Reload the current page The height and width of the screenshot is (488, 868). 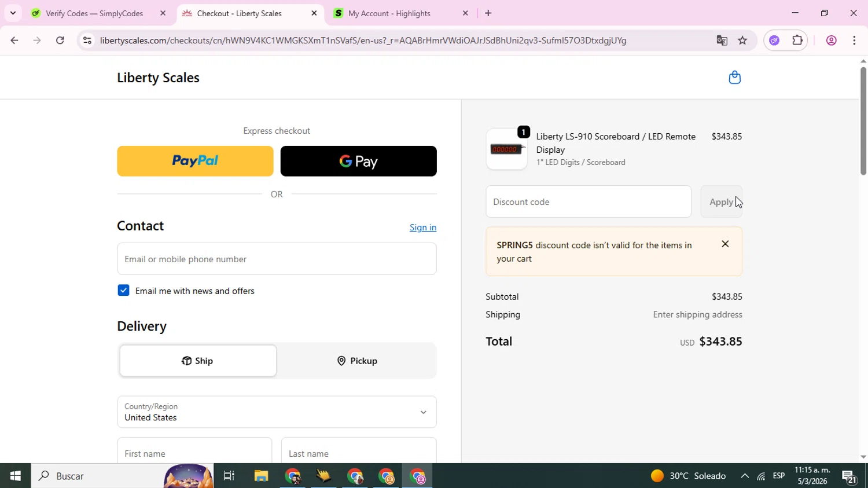pyautogui.click(x=60, y=41)
